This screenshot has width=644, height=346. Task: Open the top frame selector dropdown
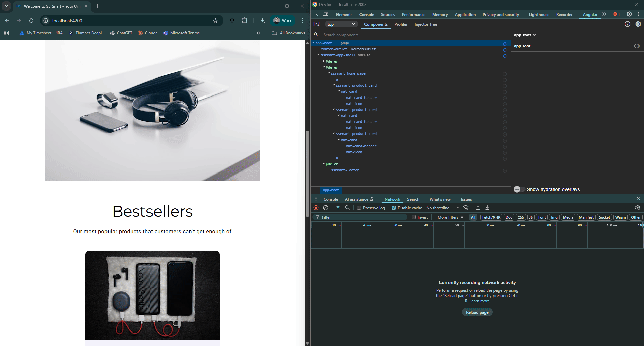click(341, 24)
